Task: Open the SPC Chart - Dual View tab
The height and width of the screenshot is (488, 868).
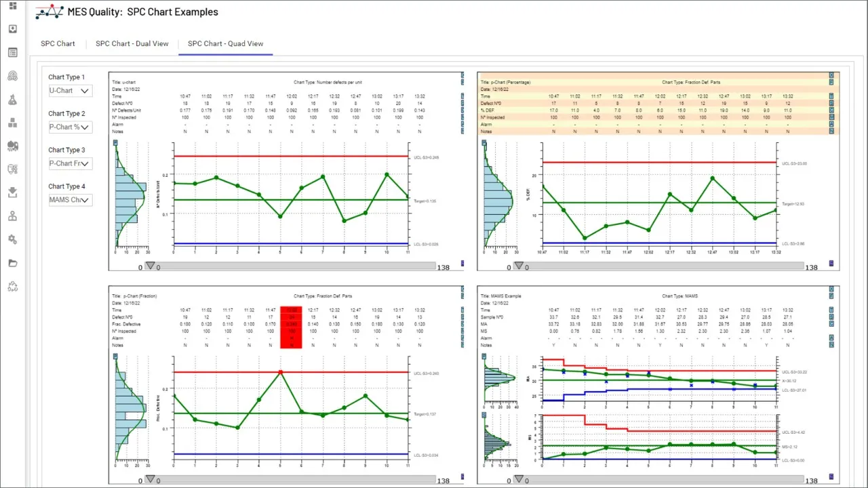Action: click(x=132, y=43)
